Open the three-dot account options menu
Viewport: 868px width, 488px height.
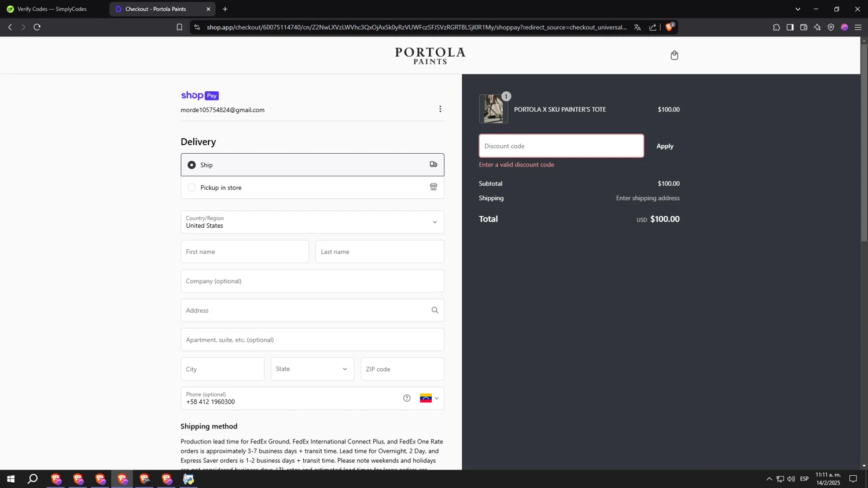point(440,109)
